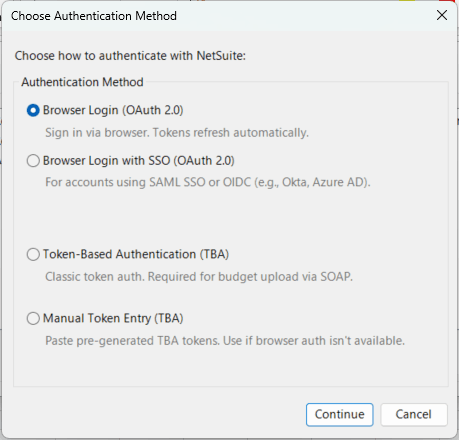Click 'Paste pre-generated TBA tokens' text
This screenshot has width=459, height=440.
pos(225,341)
